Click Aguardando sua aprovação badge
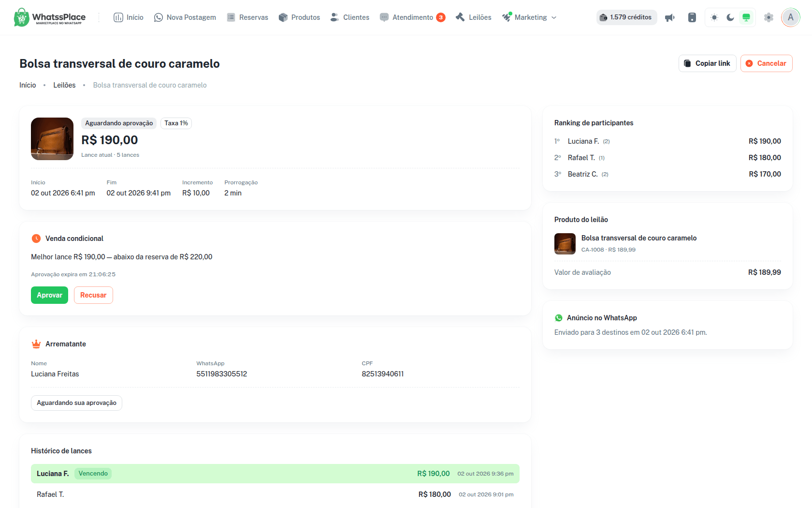This screenshot has height=508, width=812. (76, 403)
